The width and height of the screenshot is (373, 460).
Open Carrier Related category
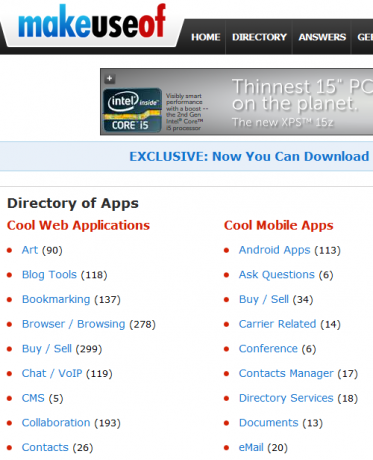click(277, 324)
